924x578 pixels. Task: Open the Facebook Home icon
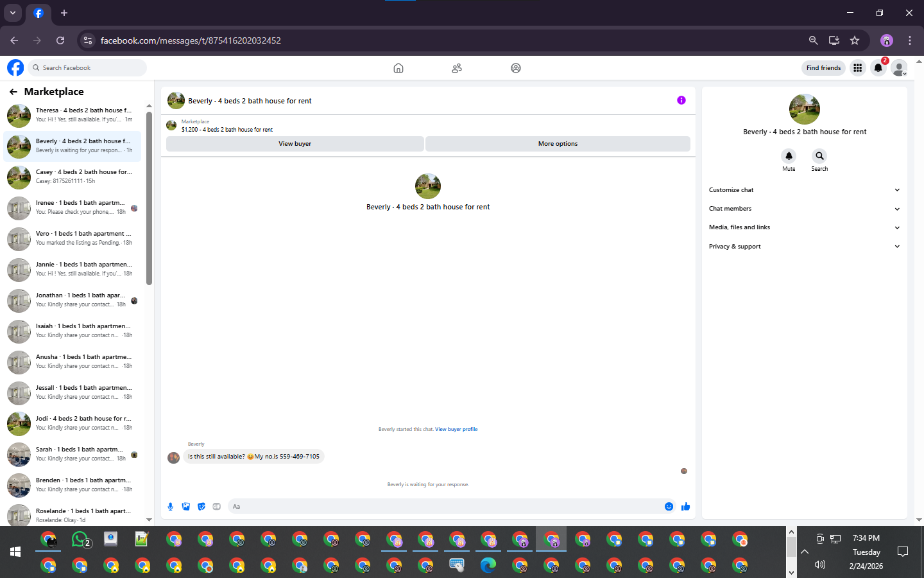(398, 68)
